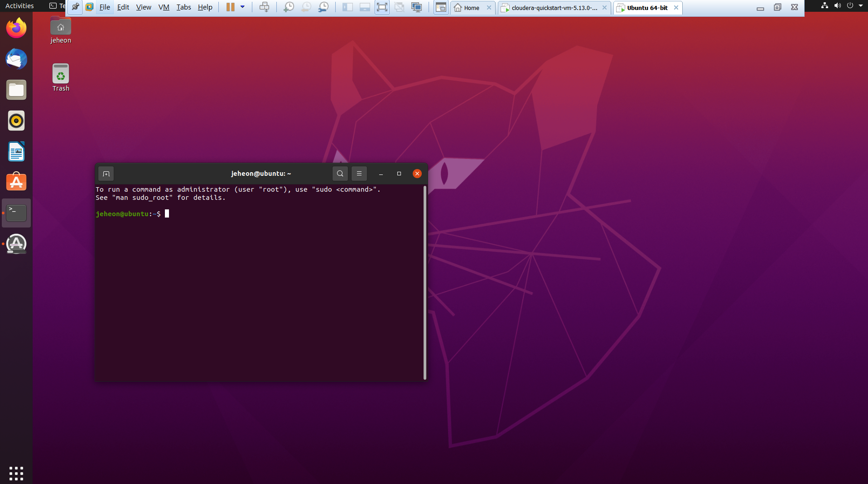Close the terminal window
Image resolution: width=868 pixels, height=484 pixels.
pyautogui.click(x=417, y=174)
